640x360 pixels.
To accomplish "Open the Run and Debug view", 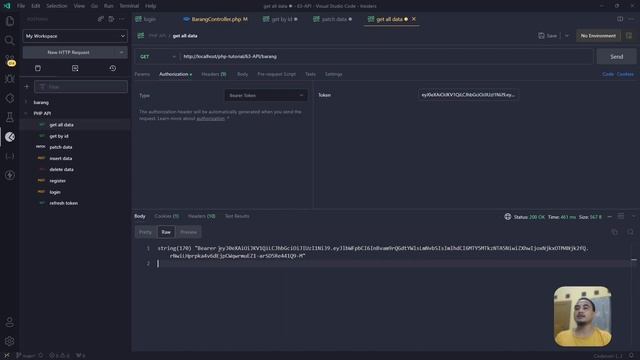I will [10, 79].
